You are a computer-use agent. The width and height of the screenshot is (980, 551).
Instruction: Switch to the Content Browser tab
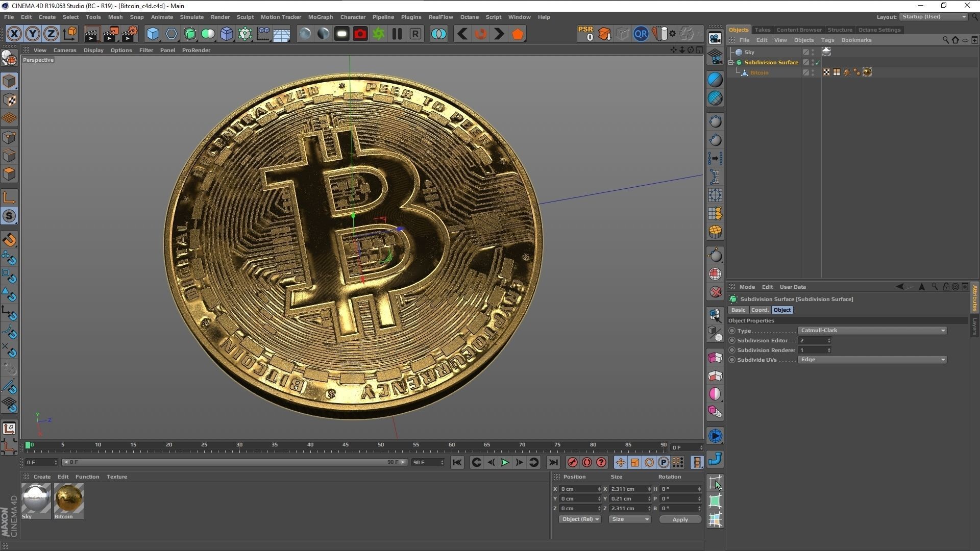click(799, 30)
